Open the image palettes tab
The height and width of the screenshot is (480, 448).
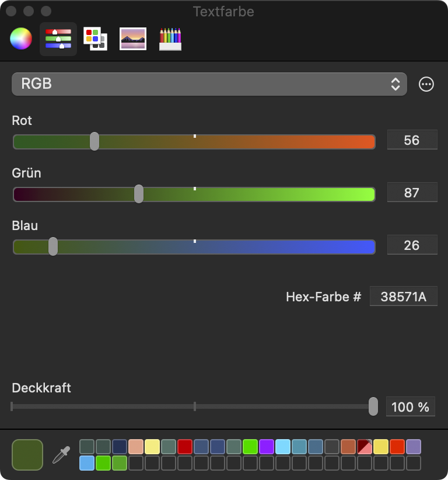pyautogui.click(x=133, y=39)
